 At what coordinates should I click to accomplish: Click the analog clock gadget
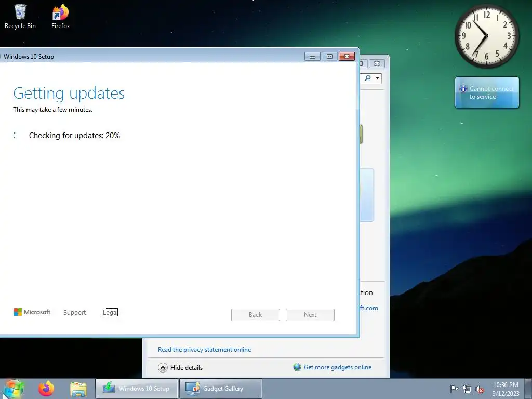click(486, 36)
